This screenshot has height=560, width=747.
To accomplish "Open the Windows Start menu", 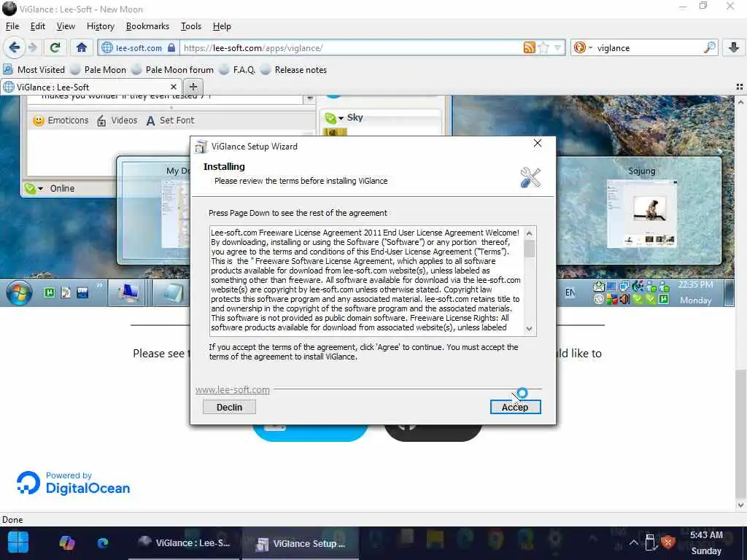I will [x=18, y=542].
